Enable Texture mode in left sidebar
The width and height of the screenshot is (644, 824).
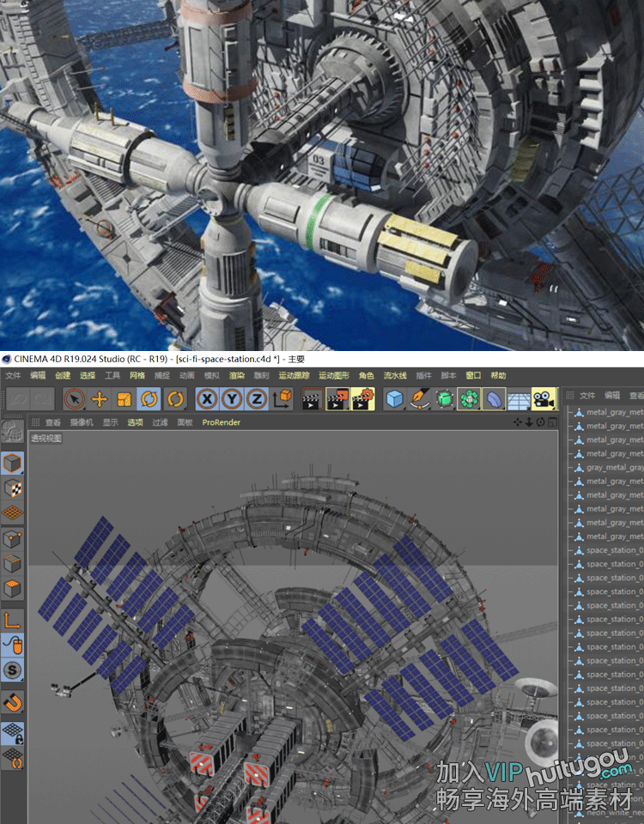pos(13,488)
